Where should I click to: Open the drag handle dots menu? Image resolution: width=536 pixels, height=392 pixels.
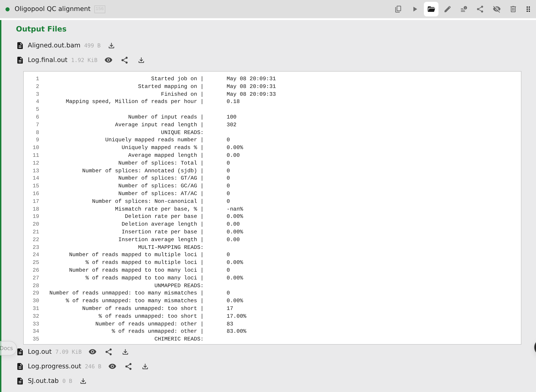(528, 9)
